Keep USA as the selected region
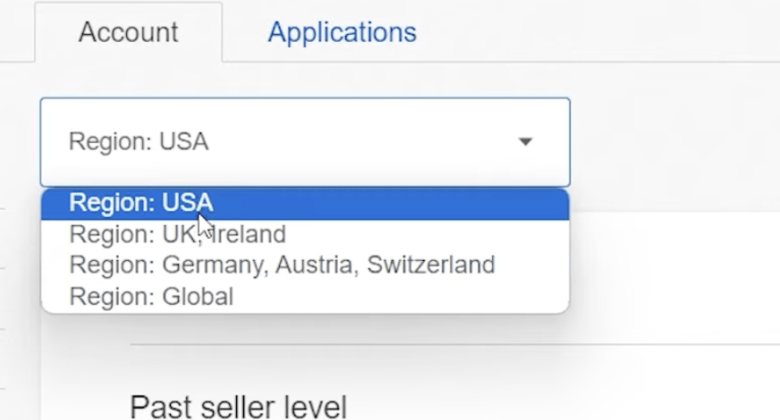The image size is (780, 420). 141,203
